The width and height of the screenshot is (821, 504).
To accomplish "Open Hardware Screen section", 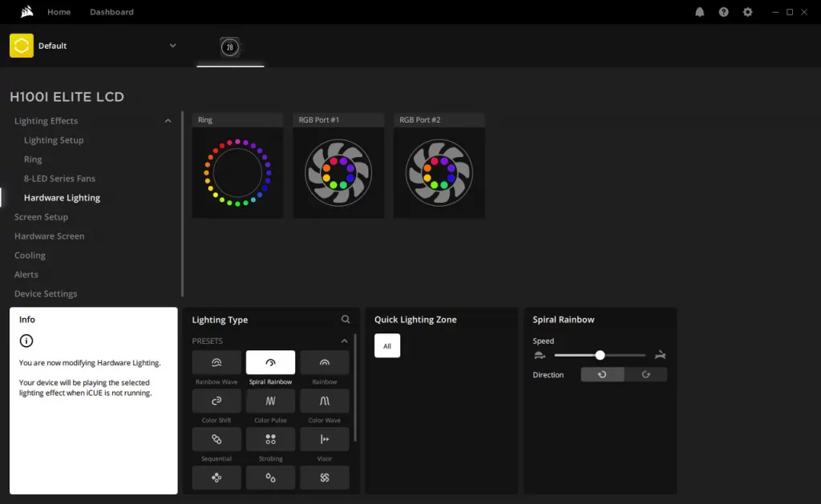I will [x=49, y=236].
